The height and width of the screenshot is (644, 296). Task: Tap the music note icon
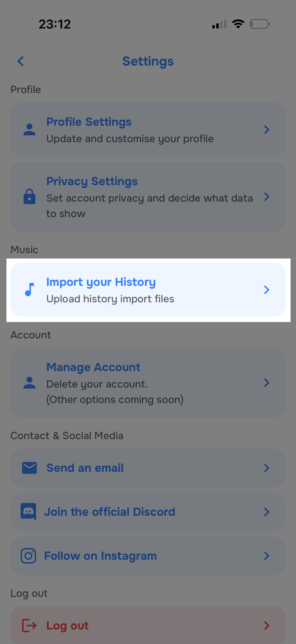coord(29,290)
